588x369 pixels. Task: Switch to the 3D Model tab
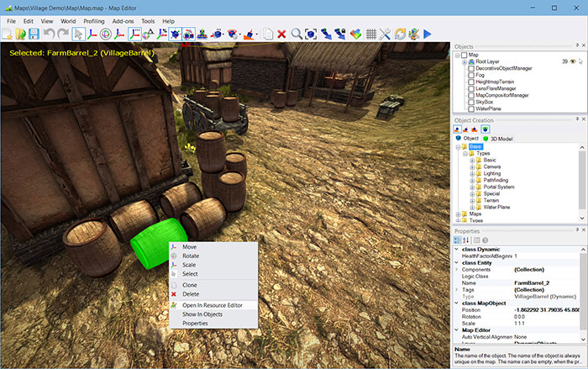[497, 139]
